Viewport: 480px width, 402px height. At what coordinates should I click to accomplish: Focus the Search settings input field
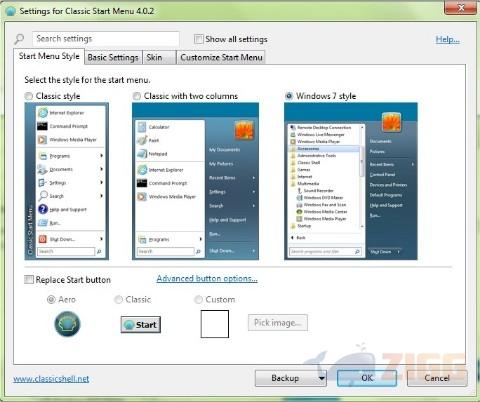[106, 39]
